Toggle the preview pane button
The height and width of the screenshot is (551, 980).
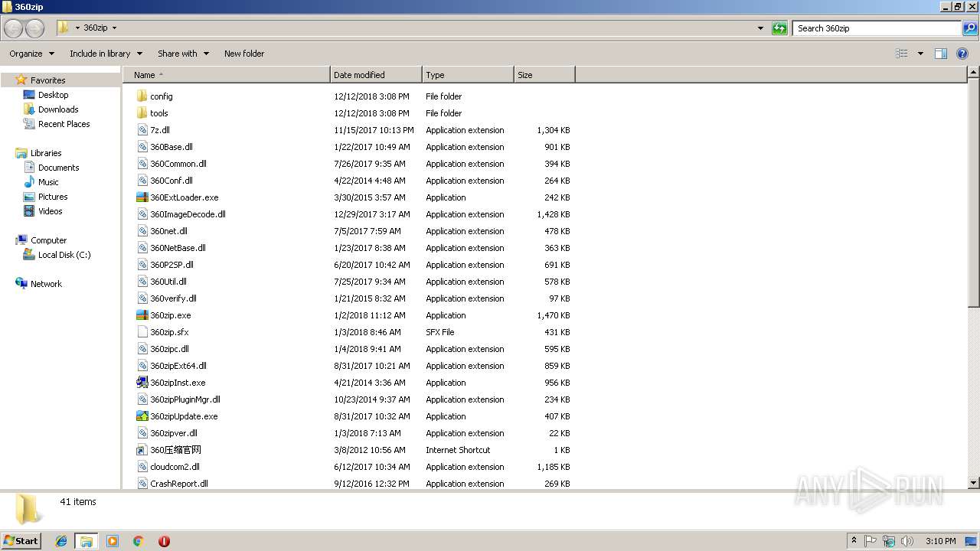pyautogui.click(x=941, y=54)
